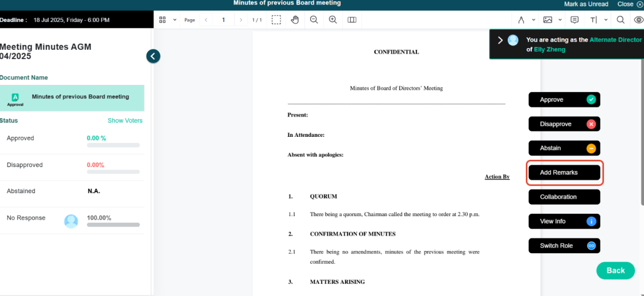This screenshot has width=644, height=296.
Task: Select the insert image tool
Action: click(548, 20)
